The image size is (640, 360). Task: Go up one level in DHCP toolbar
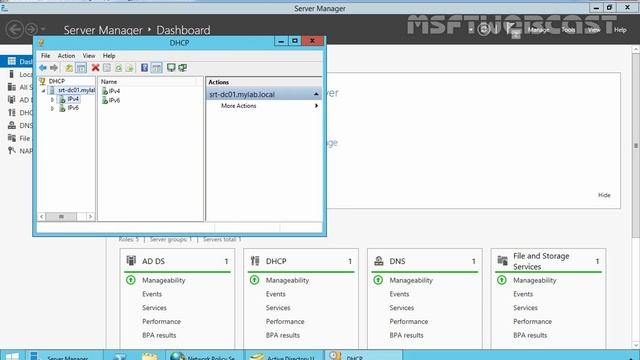[x=69, y=68]
